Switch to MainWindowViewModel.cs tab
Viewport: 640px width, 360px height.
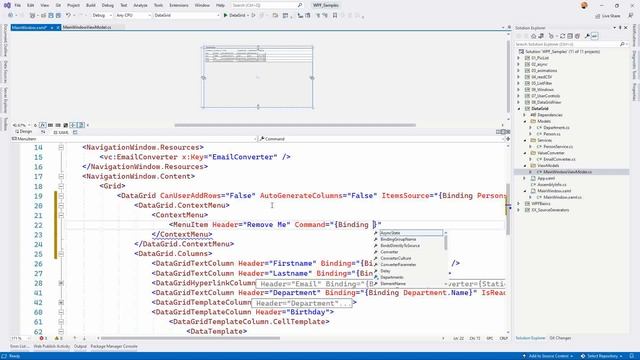coord(87,27)
